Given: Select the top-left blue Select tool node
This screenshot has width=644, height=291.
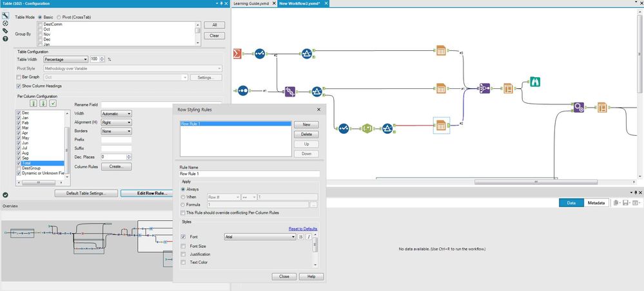Looking at the screenshot, I should pos(260,54).
